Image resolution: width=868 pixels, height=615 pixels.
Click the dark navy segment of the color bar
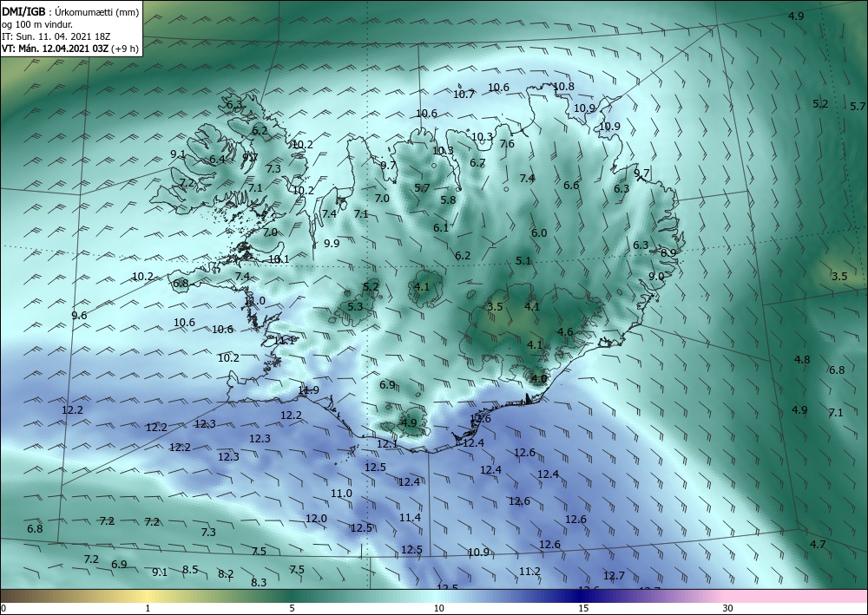(578, 596)
